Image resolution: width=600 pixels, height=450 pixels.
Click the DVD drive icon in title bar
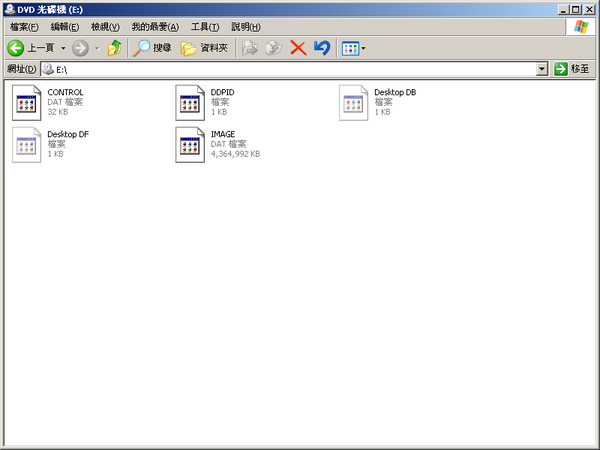click(10, 9)
